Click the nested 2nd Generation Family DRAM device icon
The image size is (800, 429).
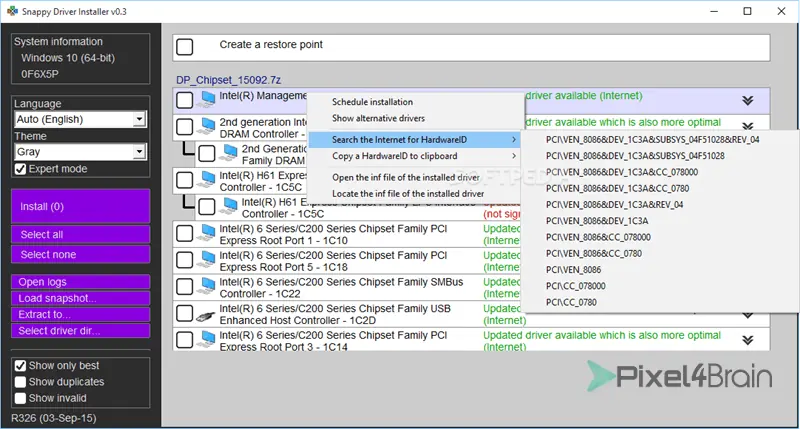point(229,153)
